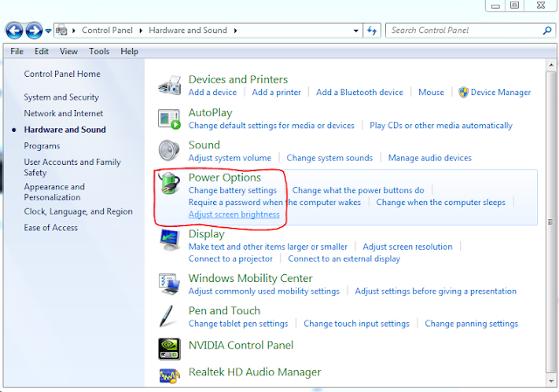Image resolution: width=559 pixels, height=392 pixels.
Task: Click Adjust settings before giving a presentation
Action: click(x=436, y=291)
